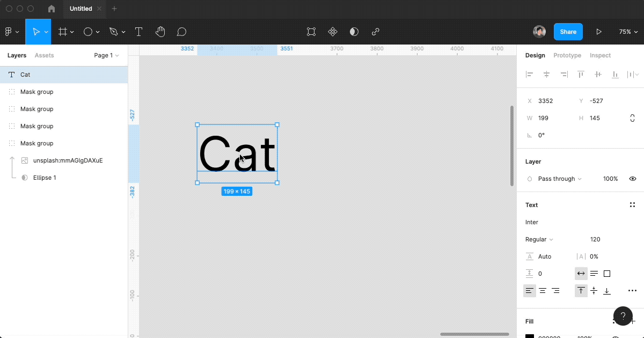Viewport: 644px width, 338px height.
Task: Open the Home icon tab
Action: [52, 9]
